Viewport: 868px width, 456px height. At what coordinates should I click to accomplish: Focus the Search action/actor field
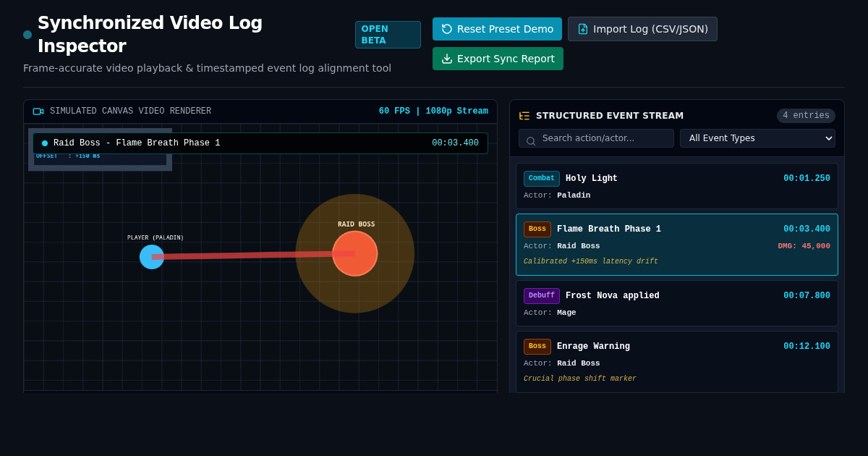click(596, 138)
